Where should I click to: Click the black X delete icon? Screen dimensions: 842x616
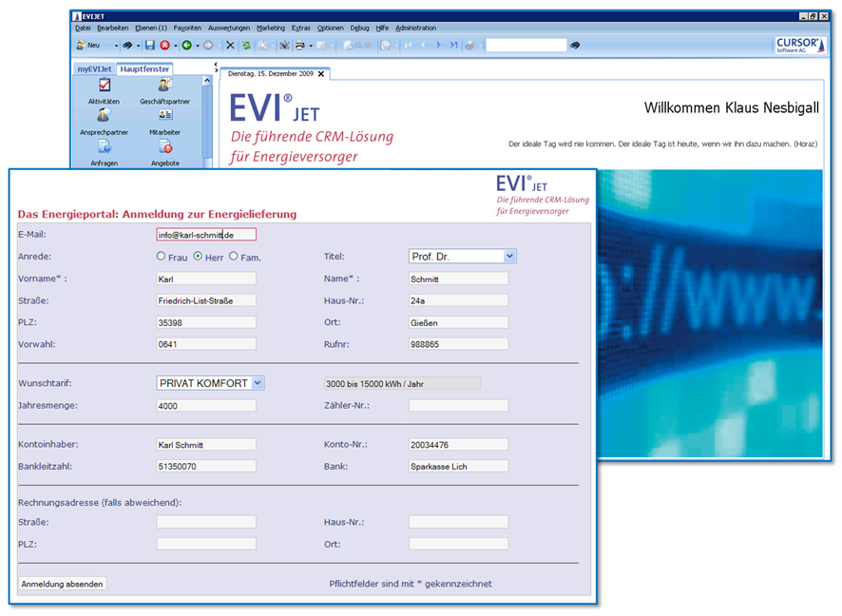(230, 46)
